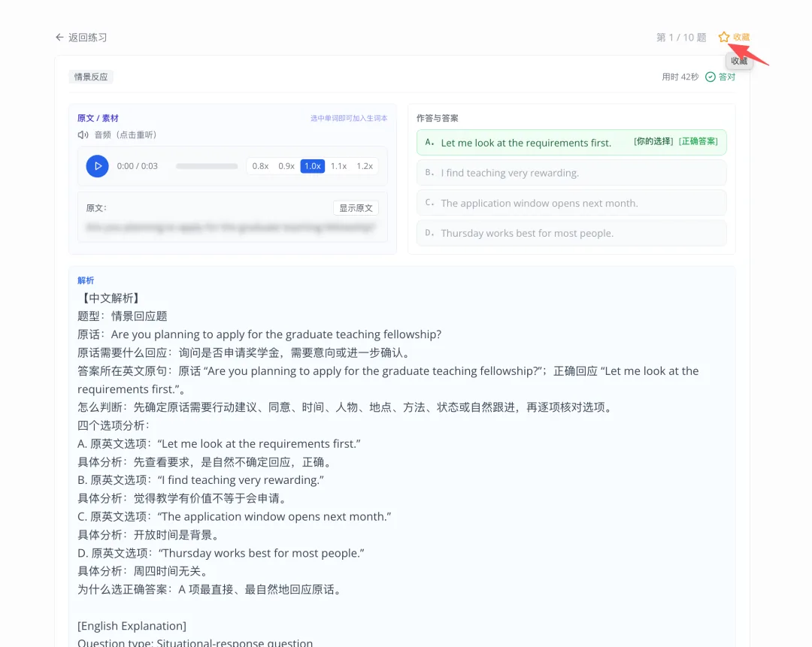The image size is (812, 647).
Task: Click the 作答与答案 heading
Action: pos(437,118)
